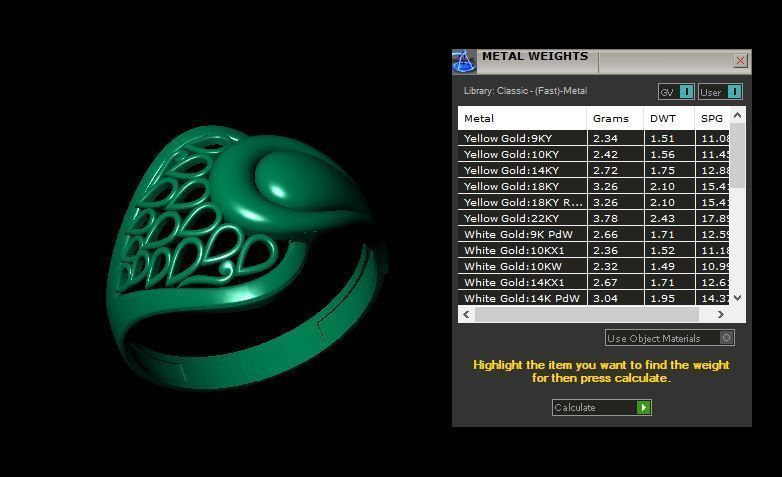Image resolution: width=782 pixels, height=477 pixels.
Task: Select the White Gold:9K PdW row
Action: point(593,234)
